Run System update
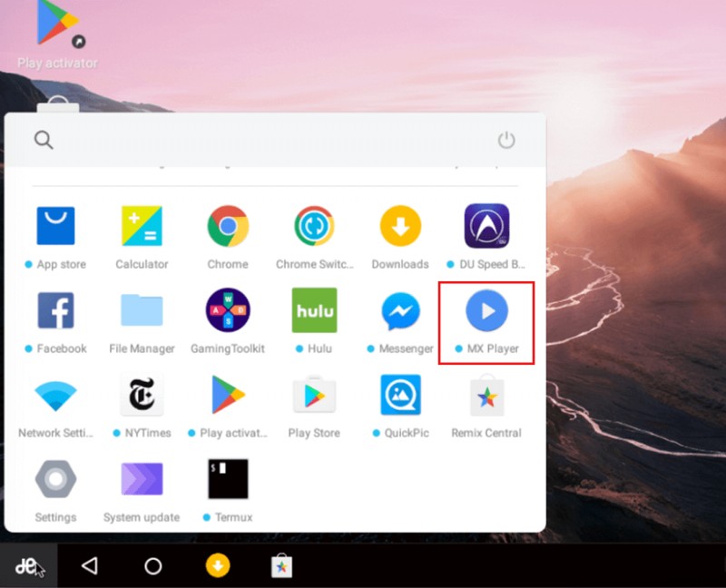 (x=141, y=479)
